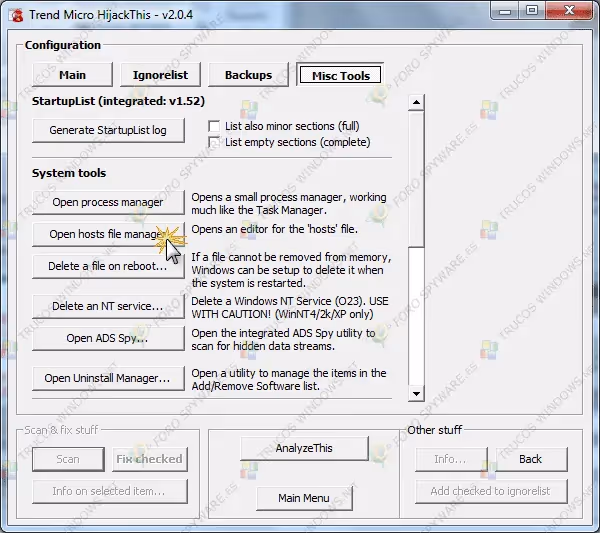Click Delete a file on reboot button
This screenshot has width=600, height=533.
coord(108,266)
